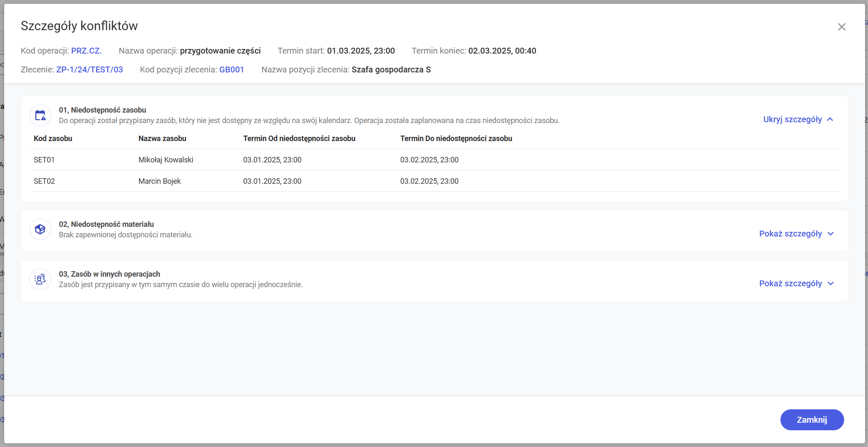Select the SET02 resource row
The height and width of the screenshot is (447, 868).
[x=44, y=181]
